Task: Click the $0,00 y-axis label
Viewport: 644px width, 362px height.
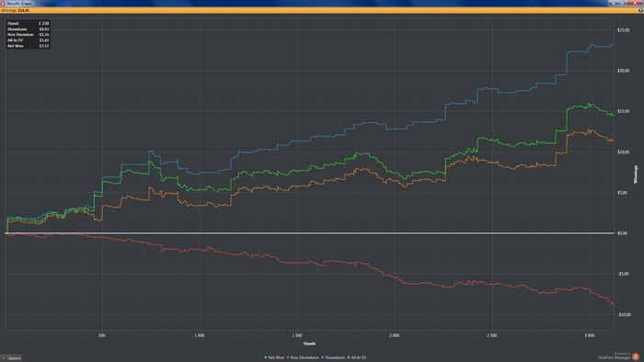Action: tap(622, 233)
